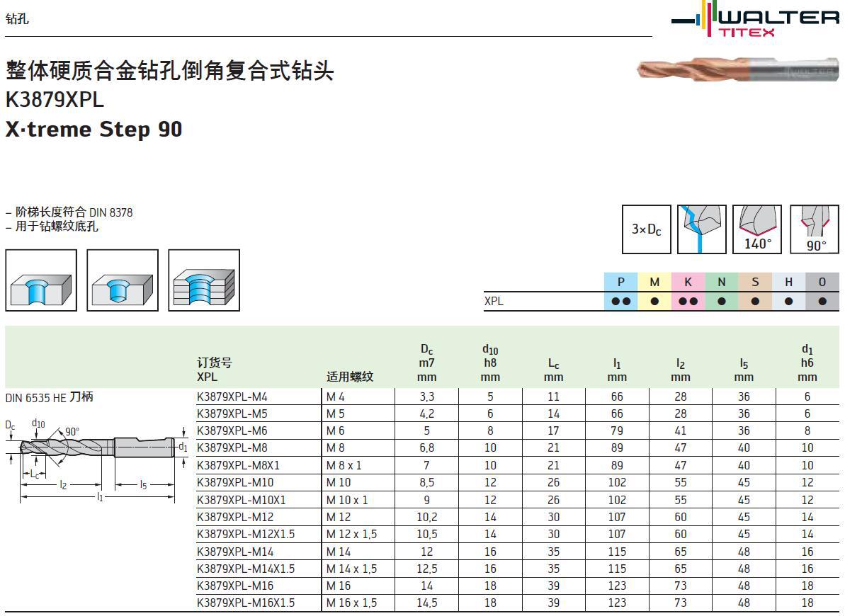Viewport: 845px width, 616px height.
Task: Select order number K3879XPL-M16
Action: (235, 586)
